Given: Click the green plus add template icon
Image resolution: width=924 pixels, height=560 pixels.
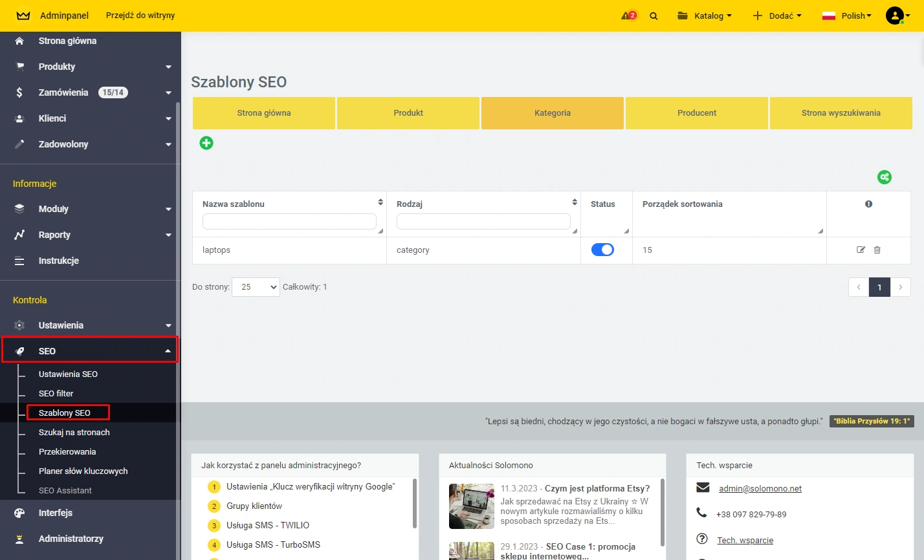Looking at the screenshot, I should click(x=206, y=143).
